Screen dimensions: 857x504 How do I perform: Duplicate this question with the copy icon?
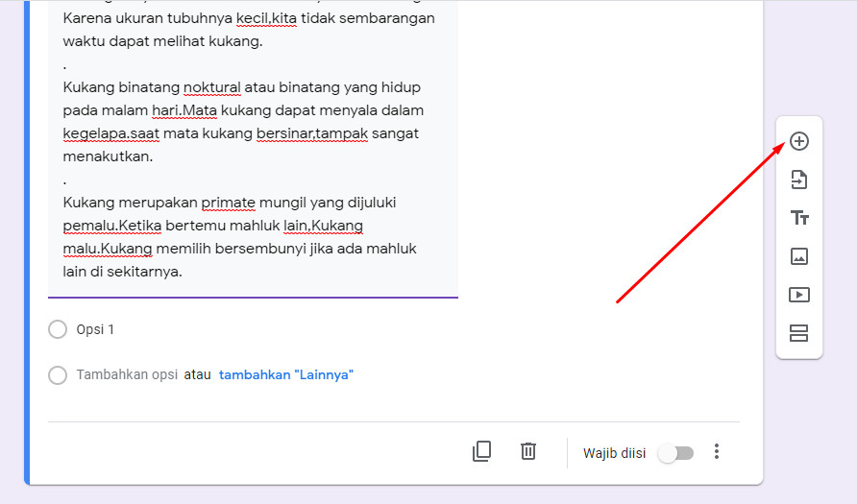tap(481, 451)
